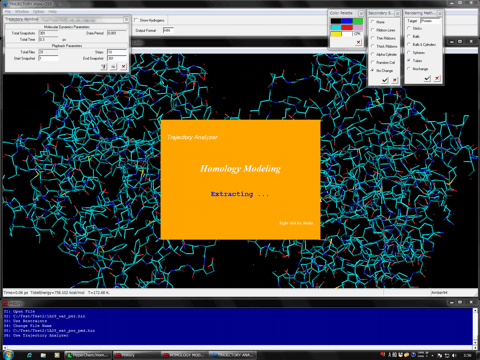
Task: Click the 'Right click for details' text
Action: point(296,223)
